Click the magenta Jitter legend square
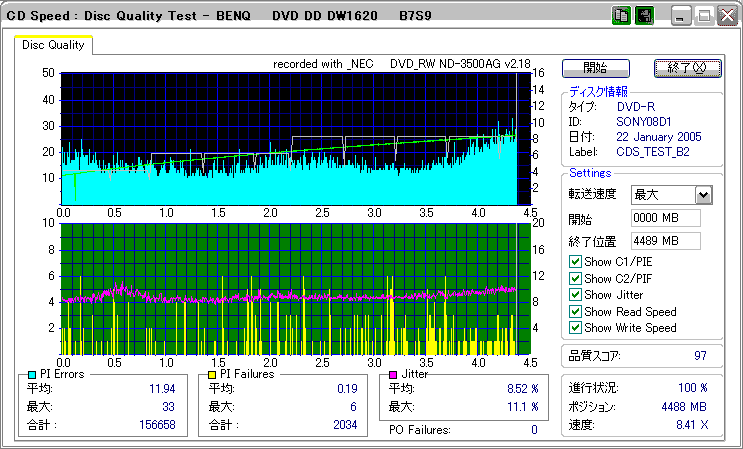Viewport: 743px width, 449px height. click(394, 374)
